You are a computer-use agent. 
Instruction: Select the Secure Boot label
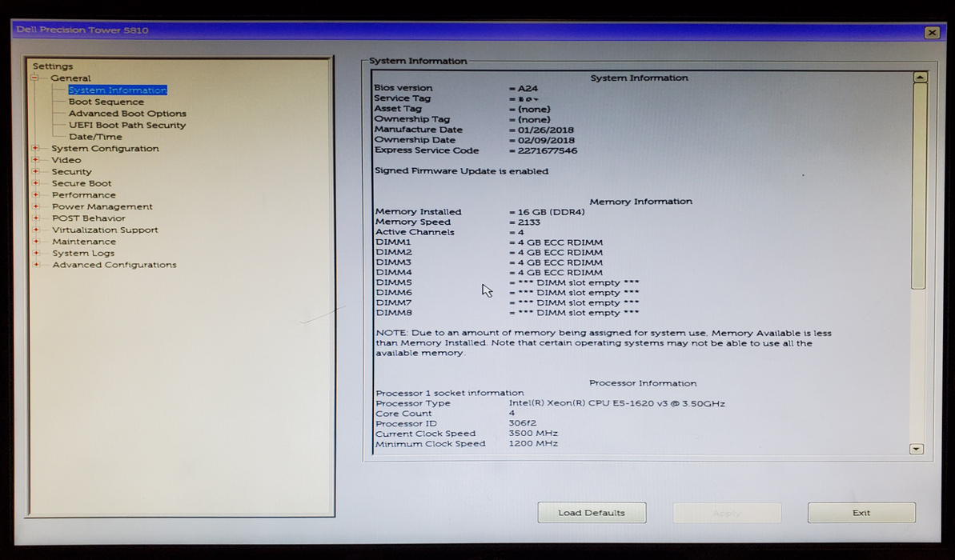point(82,183)
